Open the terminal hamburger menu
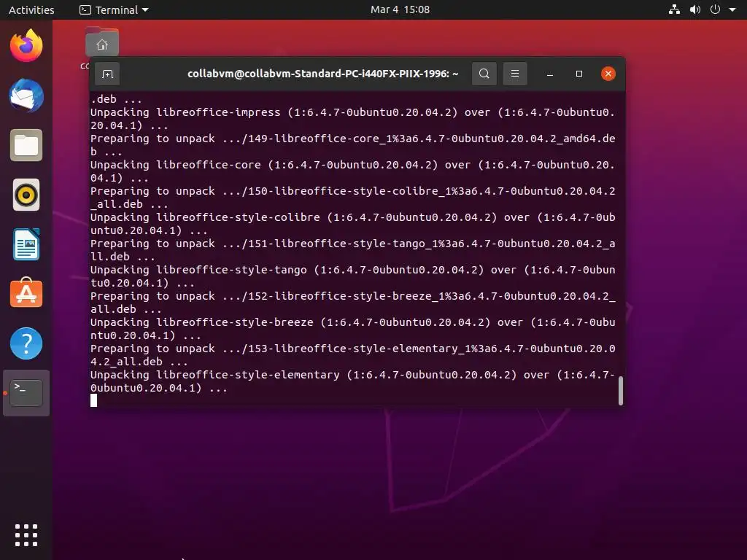This screenshot has height=560, width=747. [515, 74]
